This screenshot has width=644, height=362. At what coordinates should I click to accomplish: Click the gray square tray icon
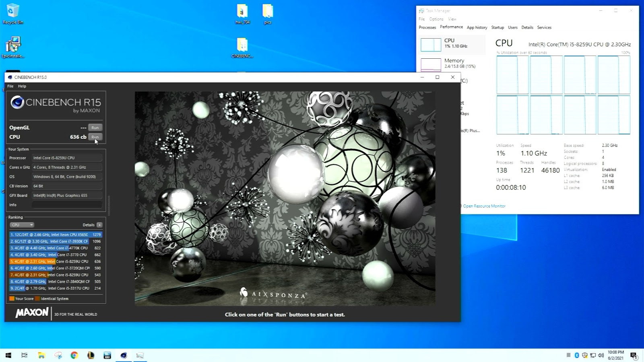point(568,355)
